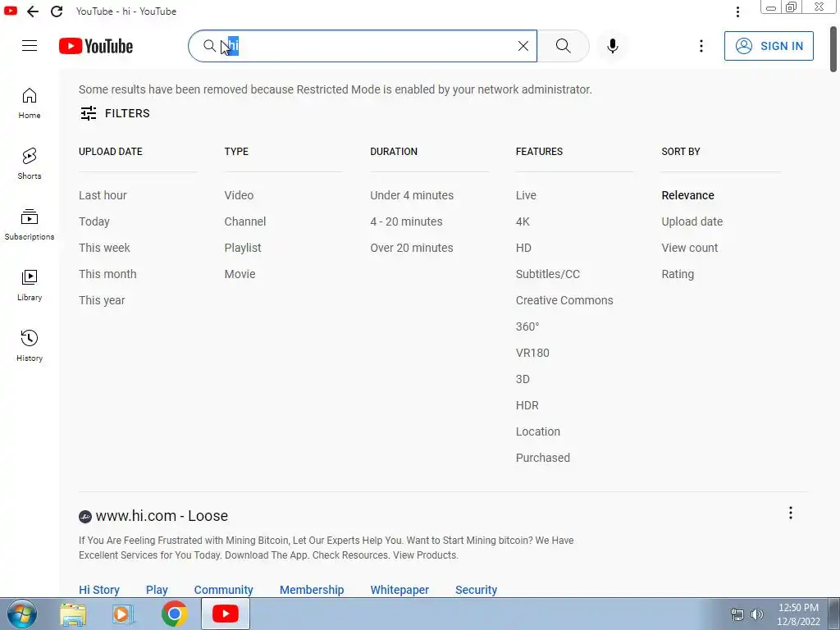Screen dimensions: 840x630
Task: Enable the Live feature filter
Action: click(x=526, y=195)
